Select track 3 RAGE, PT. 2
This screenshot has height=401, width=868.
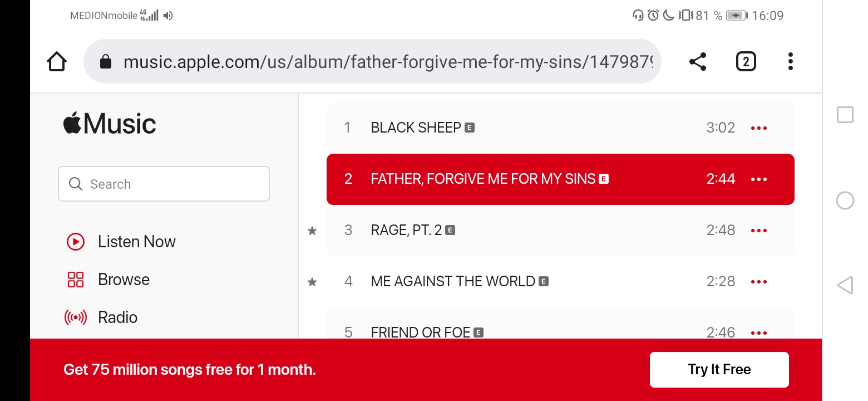[x=406, y=230]
